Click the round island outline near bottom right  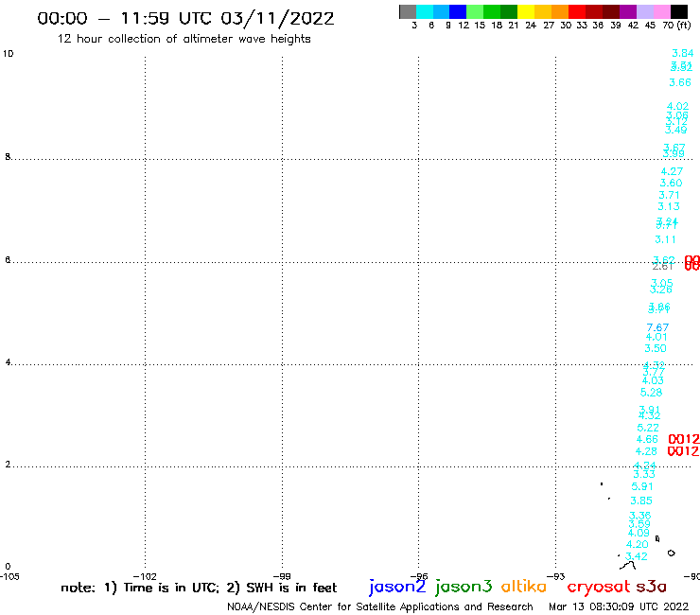pos(671,553)
